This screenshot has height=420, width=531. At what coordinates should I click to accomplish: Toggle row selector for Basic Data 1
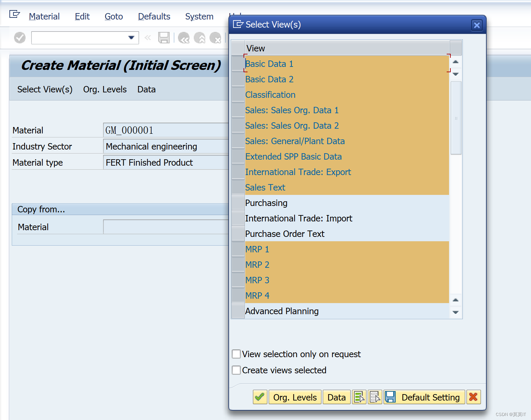(238, 64)
